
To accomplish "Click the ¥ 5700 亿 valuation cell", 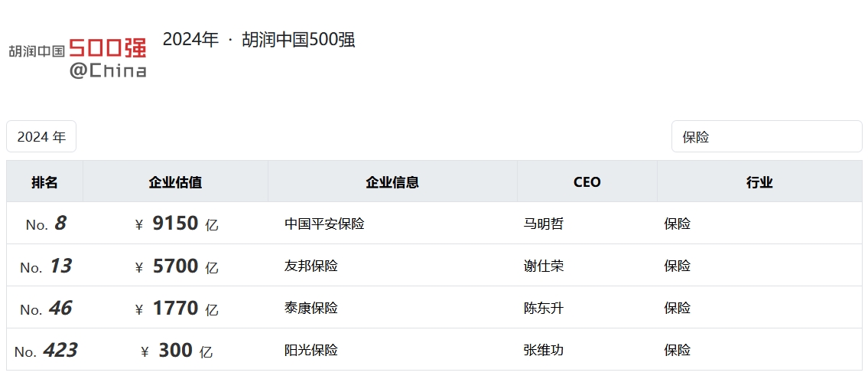I will tap(176, 266).
